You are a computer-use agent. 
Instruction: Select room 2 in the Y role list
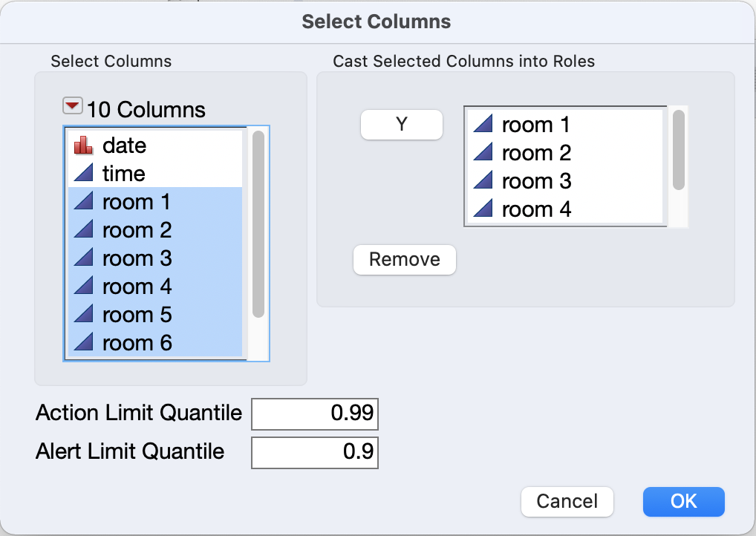point(536,153)
